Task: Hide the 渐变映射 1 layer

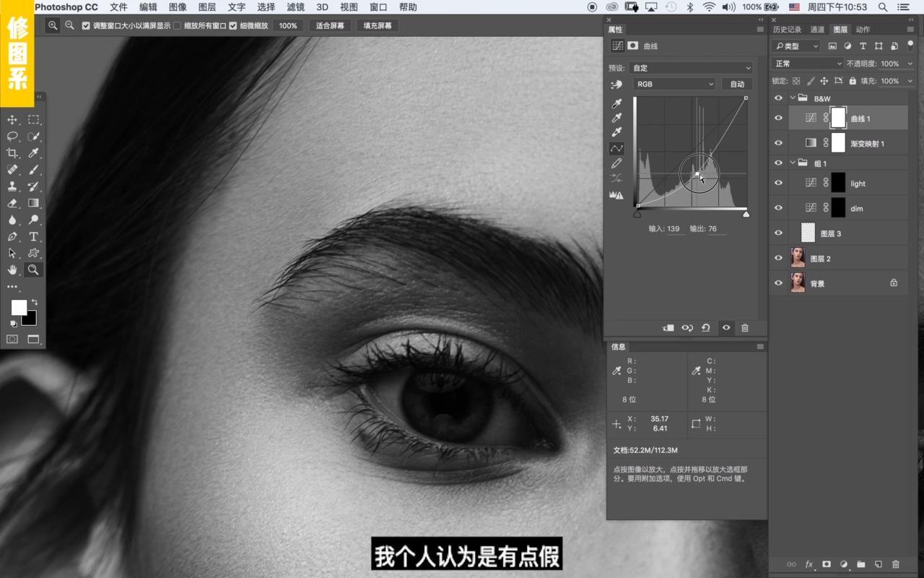Action: pos(778,143)
